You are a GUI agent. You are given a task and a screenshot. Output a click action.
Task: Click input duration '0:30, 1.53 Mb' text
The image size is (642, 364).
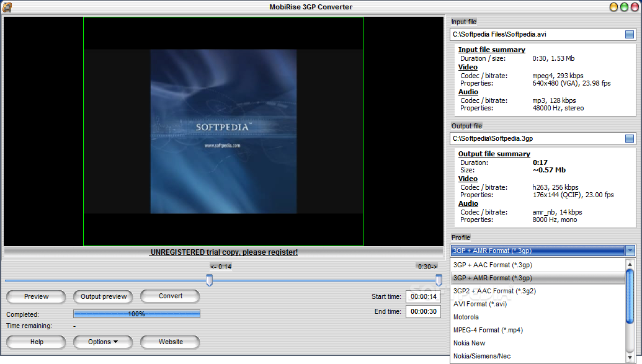point(553,58)
